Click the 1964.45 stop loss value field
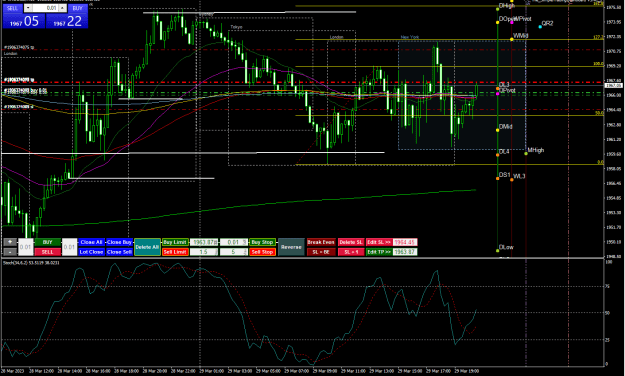625x376 pixels. click(405, 242)
